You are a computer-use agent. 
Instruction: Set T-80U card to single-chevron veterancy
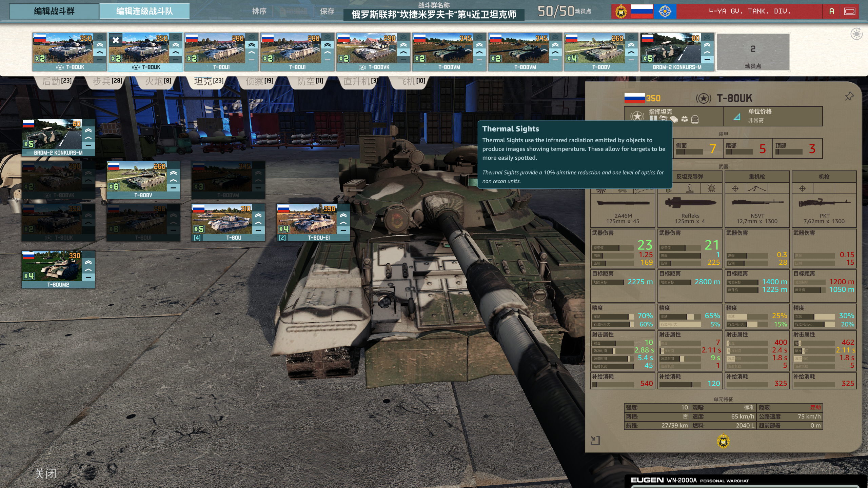[258, 223]
